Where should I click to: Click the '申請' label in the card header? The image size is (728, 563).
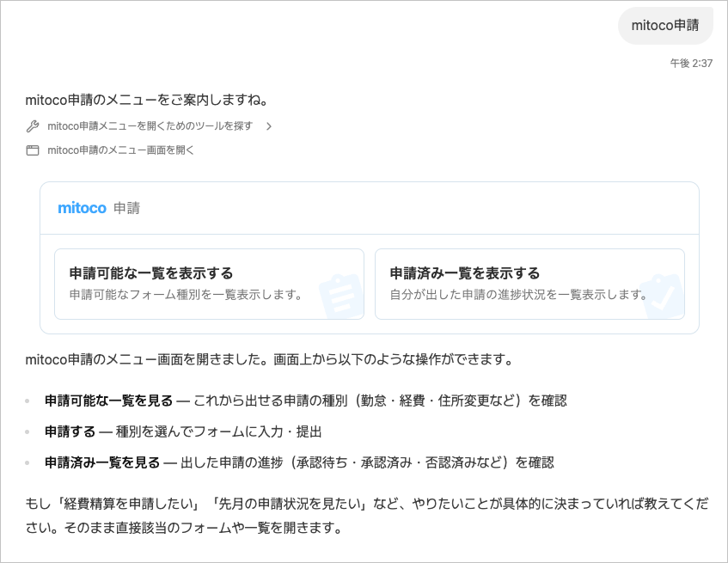[x=126, y=208]
